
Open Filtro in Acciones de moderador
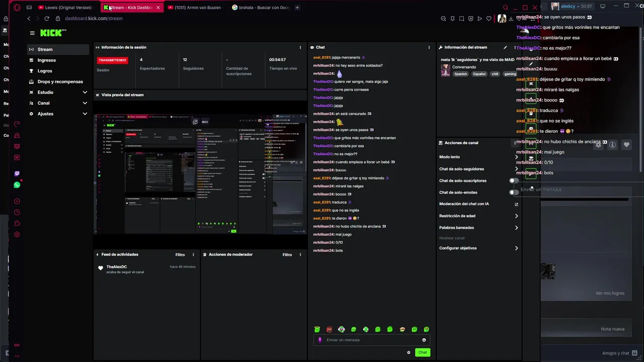pyautogui.click(x=287, y=254)
